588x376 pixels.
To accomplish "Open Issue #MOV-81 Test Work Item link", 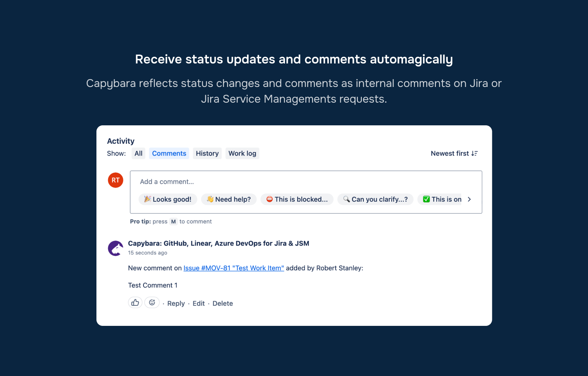I will coord(234,268).
